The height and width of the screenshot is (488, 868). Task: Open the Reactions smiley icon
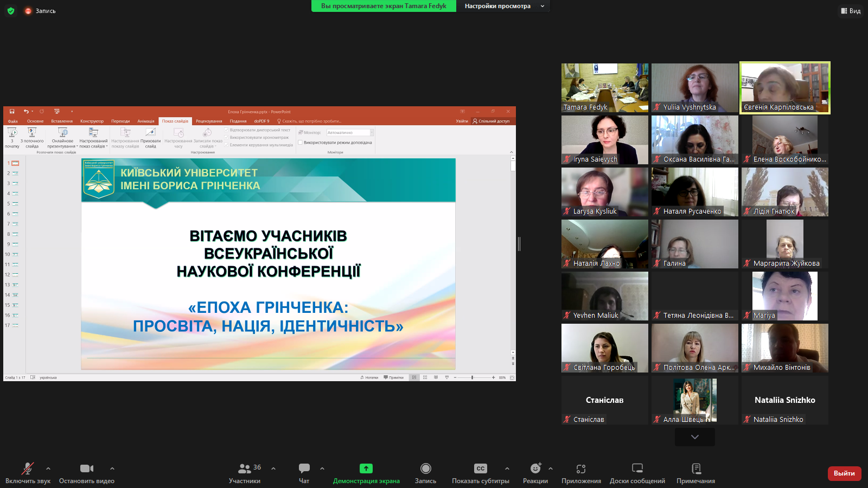(x=535, y=468)
